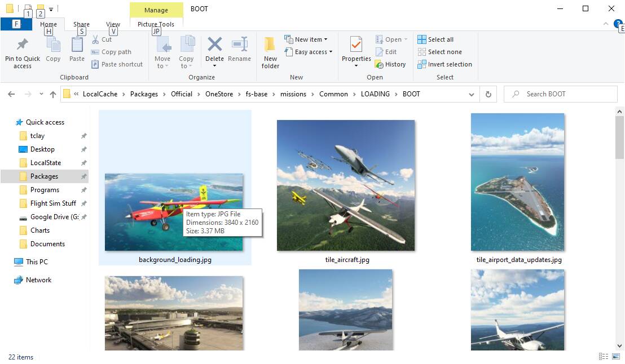Open Properties for the selected file
The height and width of the screenshot is (364, 625).
356,45
